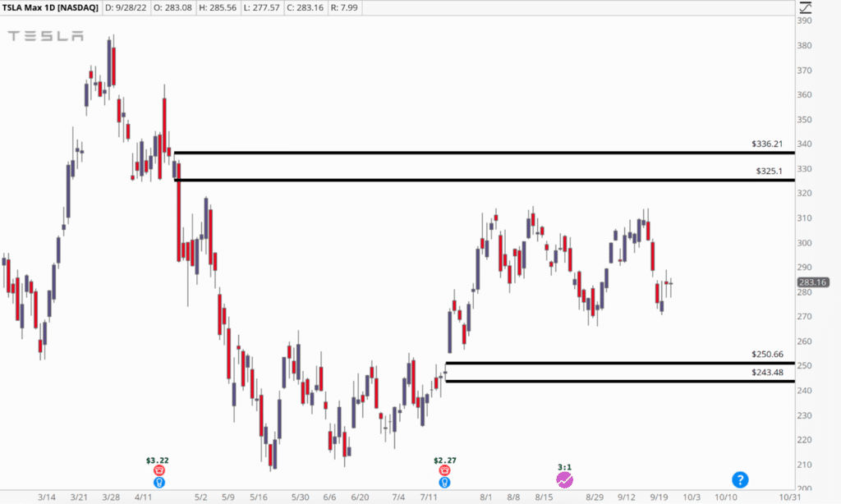The width and height of the screenshot is (841, 504).
Task: Select the R: 7.99 range value
Action: [x=344, y=7]
